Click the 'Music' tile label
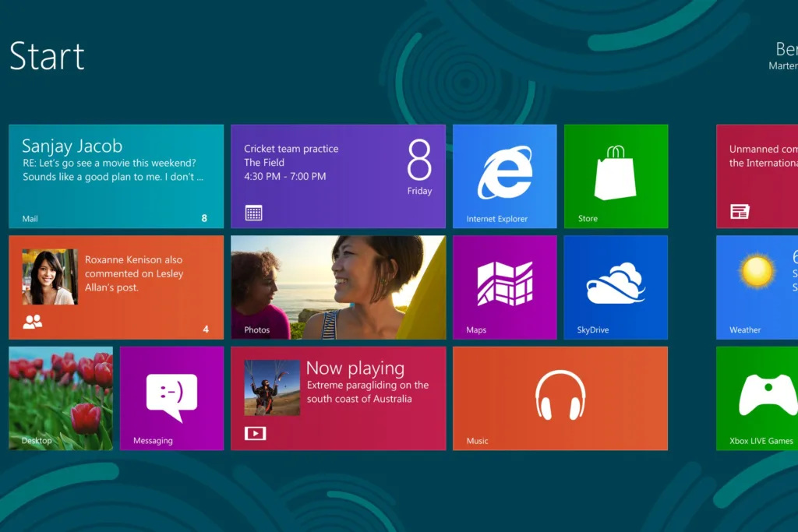The width and height of the screenshot is (798, 532). click(478, 441)
